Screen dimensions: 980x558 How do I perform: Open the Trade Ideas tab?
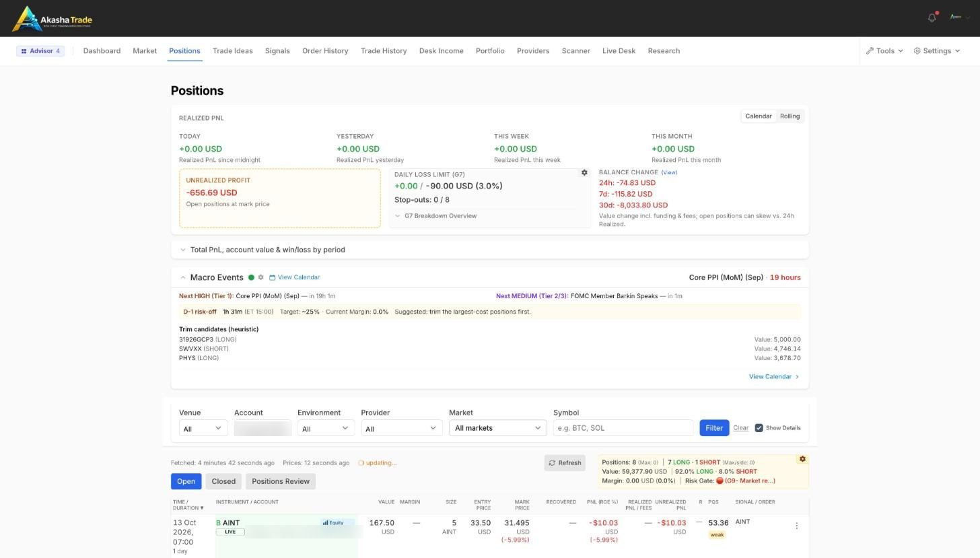click(232, 51)
